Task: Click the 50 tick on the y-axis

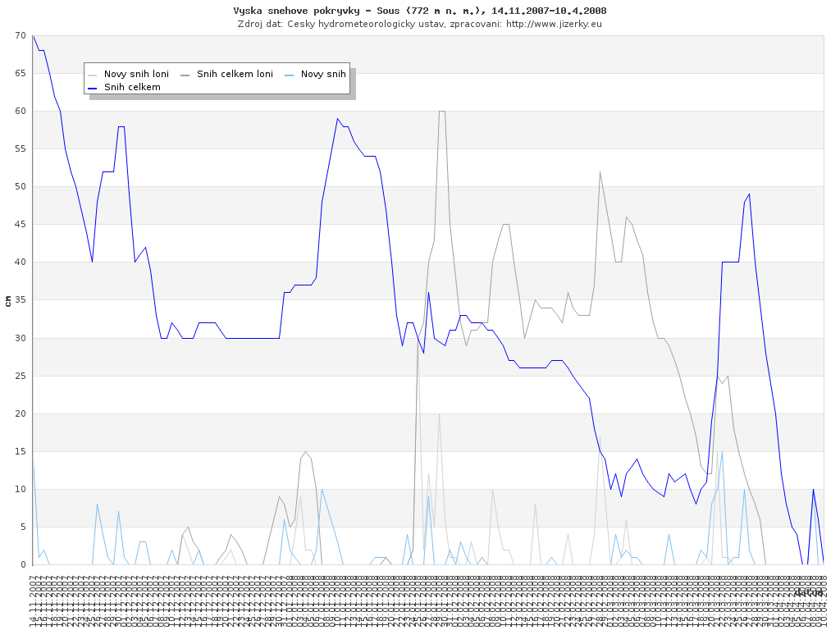Action: 20,187
